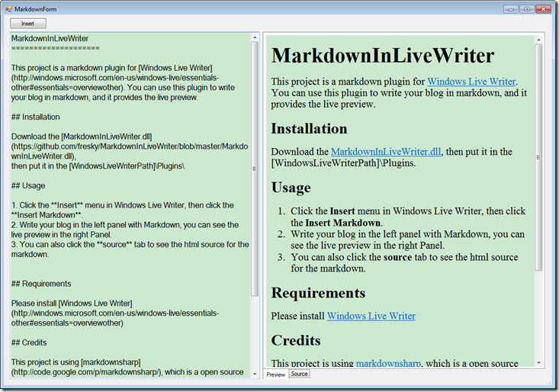This screenshot has width=559, height=392.
Task: Click the 'Credits' heading in preview
Action: (296, 340)
